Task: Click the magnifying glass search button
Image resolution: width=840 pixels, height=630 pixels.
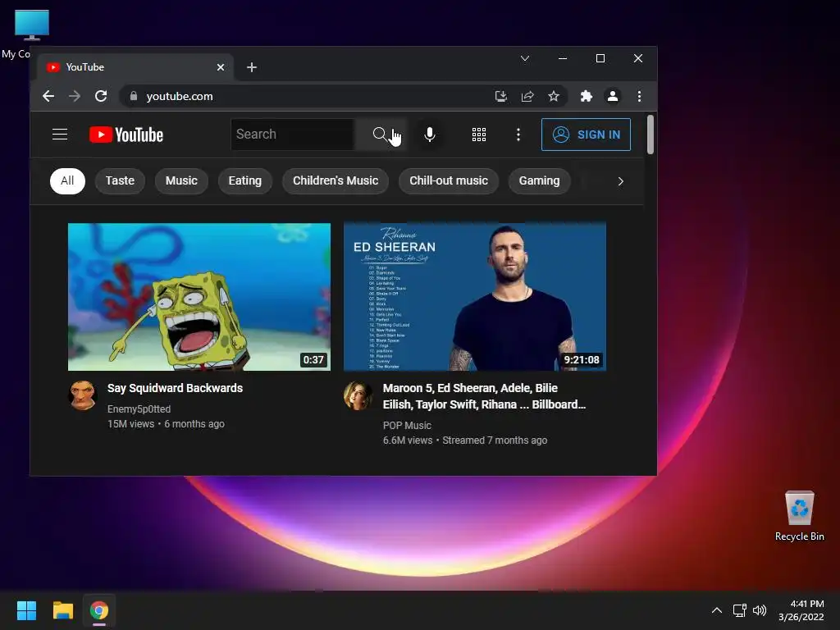Action: tap(380, 135)
